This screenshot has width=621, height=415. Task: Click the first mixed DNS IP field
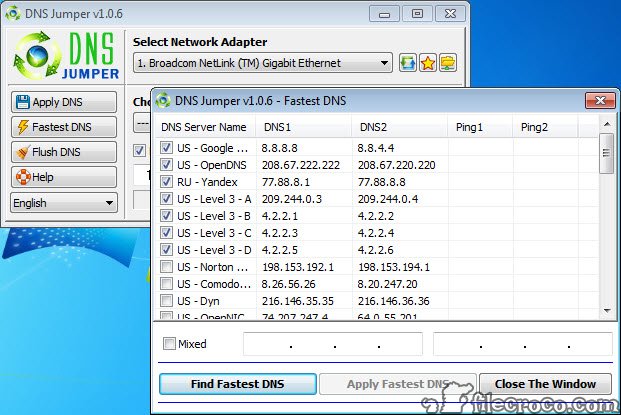pos(333,344)
